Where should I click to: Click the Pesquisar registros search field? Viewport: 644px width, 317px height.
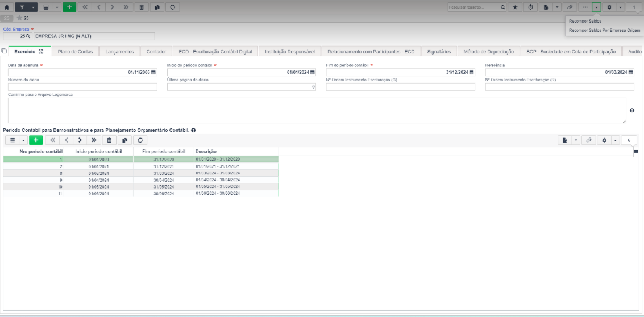473,7
